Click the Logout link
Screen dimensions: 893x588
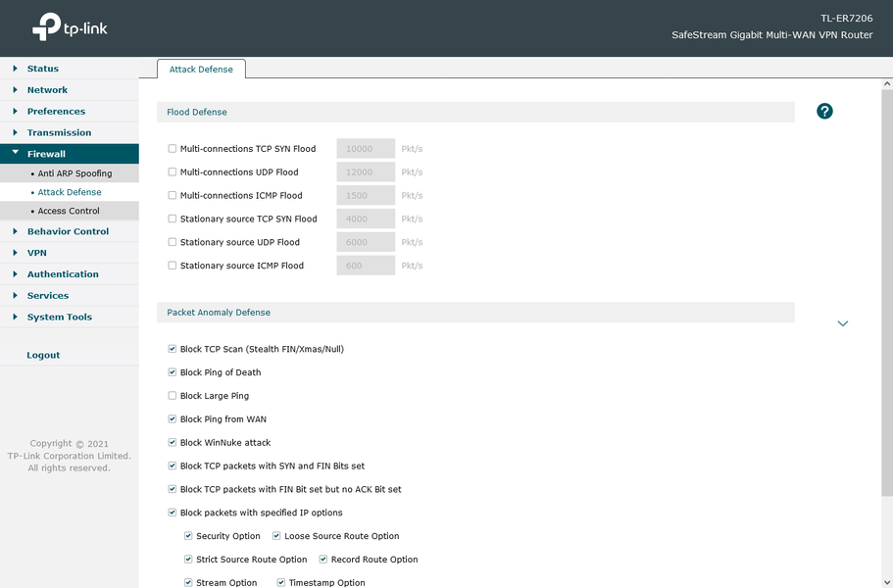[43, 355]
